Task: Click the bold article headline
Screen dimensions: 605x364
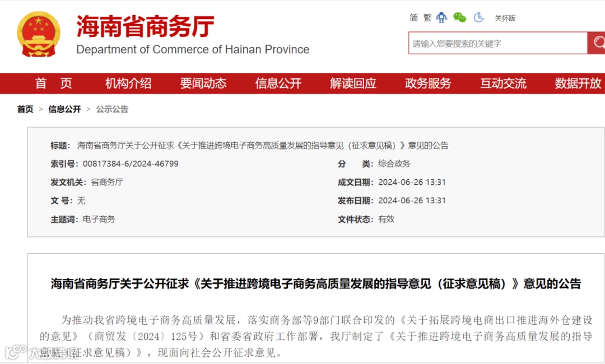Action: point(315,284)
